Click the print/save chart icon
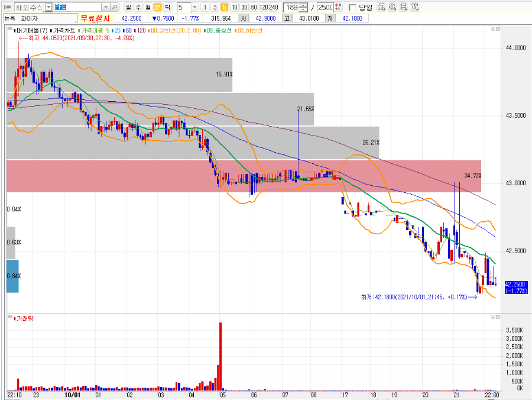Screen dimensions: 532x400 click(x=404, y=7)
